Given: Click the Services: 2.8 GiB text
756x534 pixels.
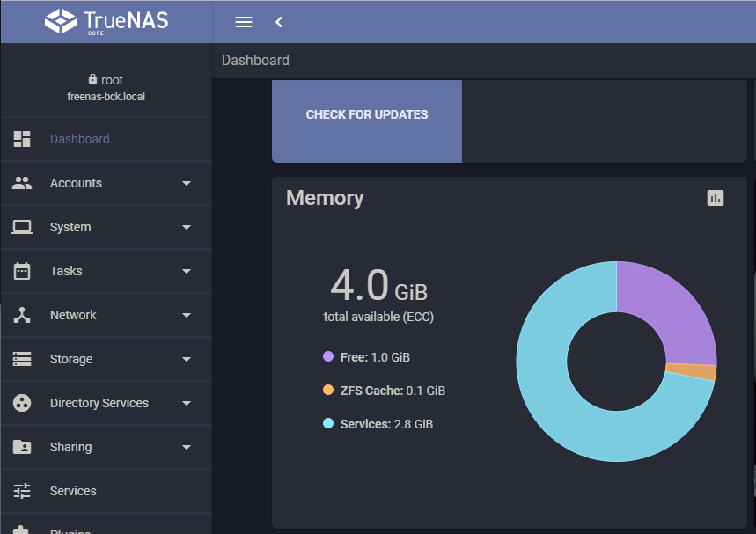Looking at the screenshot, I should 386,424.
